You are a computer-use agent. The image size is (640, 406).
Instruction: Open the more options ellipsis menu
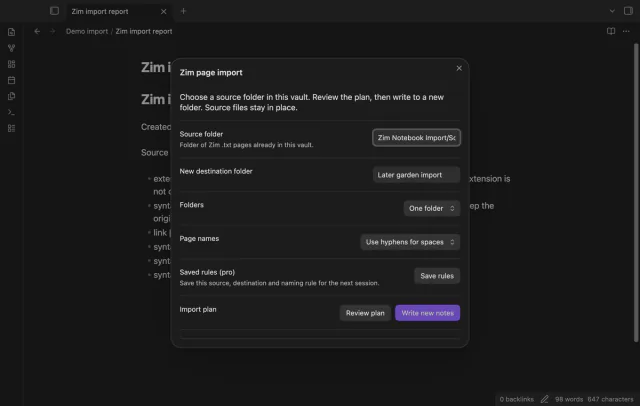[626, 31]
